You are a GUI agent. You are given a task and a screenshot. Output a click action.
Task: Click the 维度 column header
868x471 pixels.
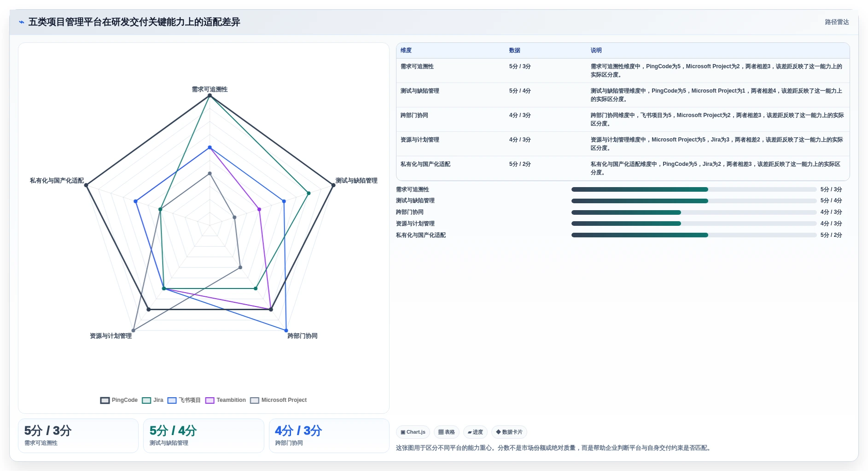[406, 50]
